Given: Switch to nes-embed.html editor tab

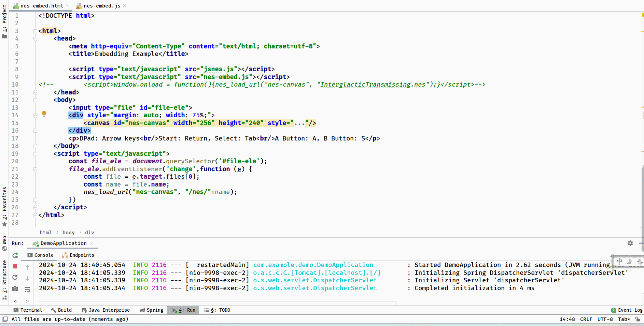Looking at the screenshot, I should (42, 6).
